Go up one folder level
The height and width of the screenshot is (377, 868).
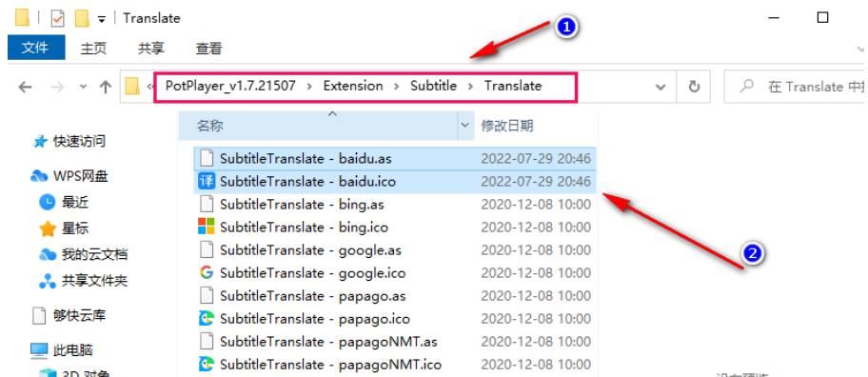(x=106, y=87)
